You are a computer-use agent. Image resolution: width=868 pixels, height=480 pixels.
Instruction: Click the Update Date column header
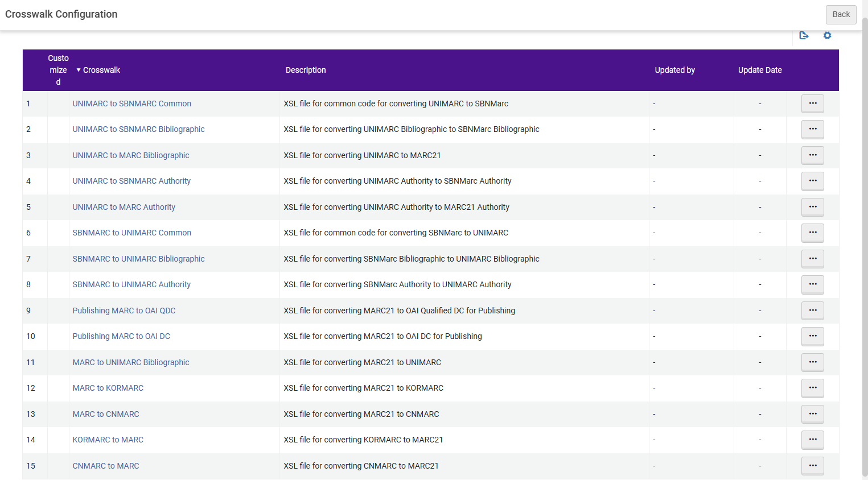760,70
